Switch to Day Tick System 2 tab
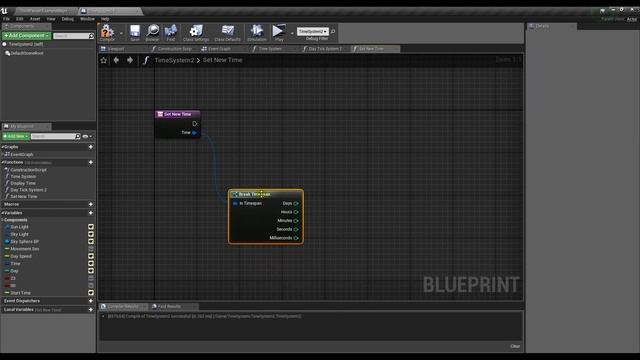640x360 pixels. (324, 49)
